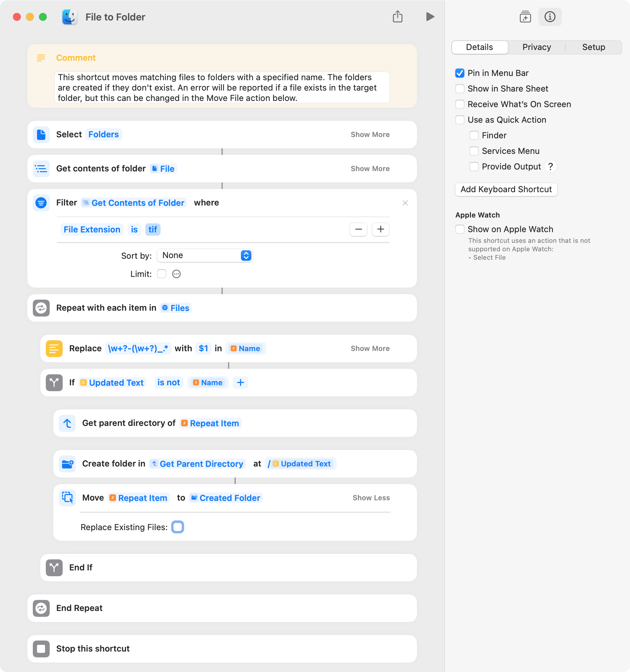Click the Repeat with each item icon

(41, 308)
